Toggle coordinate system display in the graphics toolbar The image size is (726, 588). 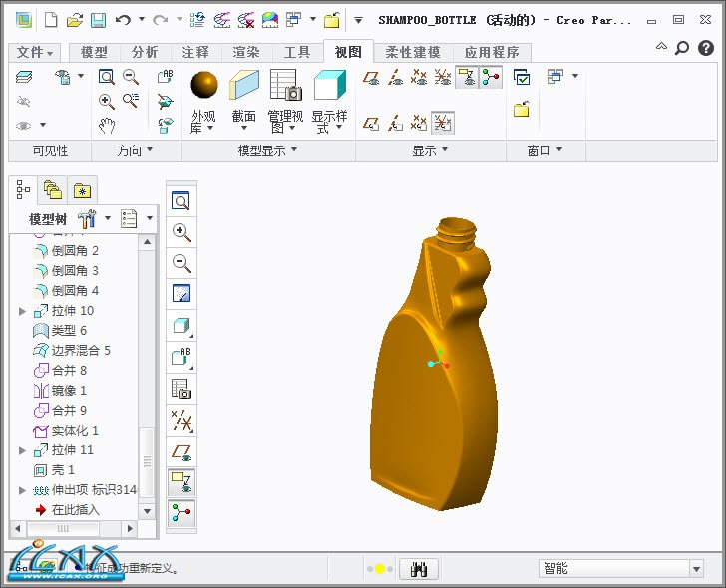click(181, 482)
